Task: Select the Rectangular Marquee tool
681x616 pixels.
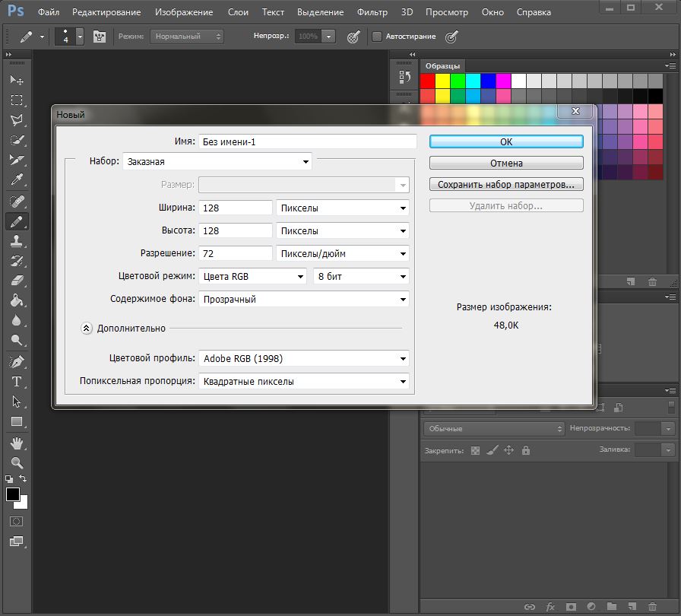Action: (17, 100)
